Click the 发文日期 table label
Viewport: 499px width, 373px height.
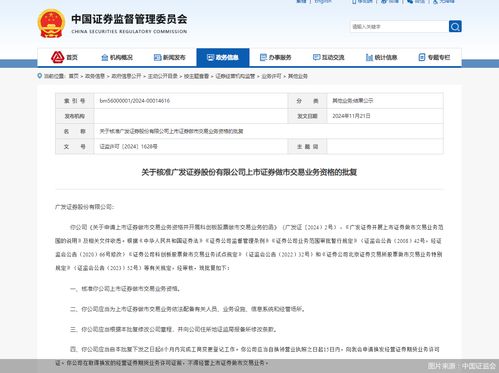[307, 116]
